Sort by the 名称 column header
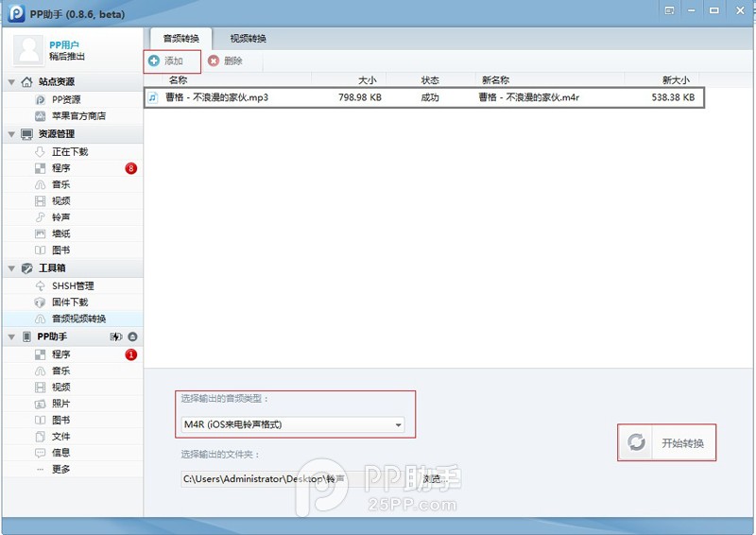756x535 pixels. pyautogui.click(x=178, y=80)
